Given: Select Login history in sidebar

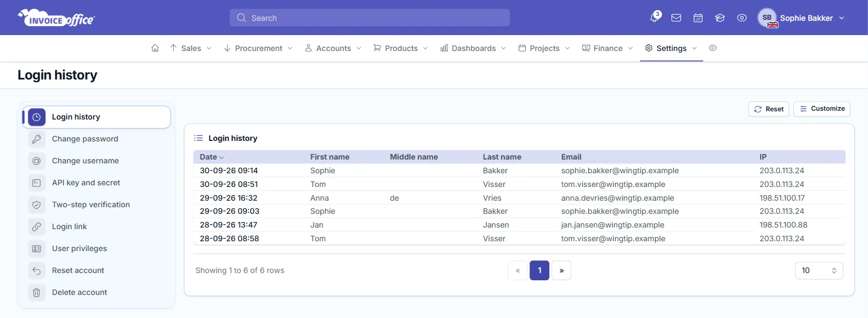Looking at the screenshot, I should point(96,117).
